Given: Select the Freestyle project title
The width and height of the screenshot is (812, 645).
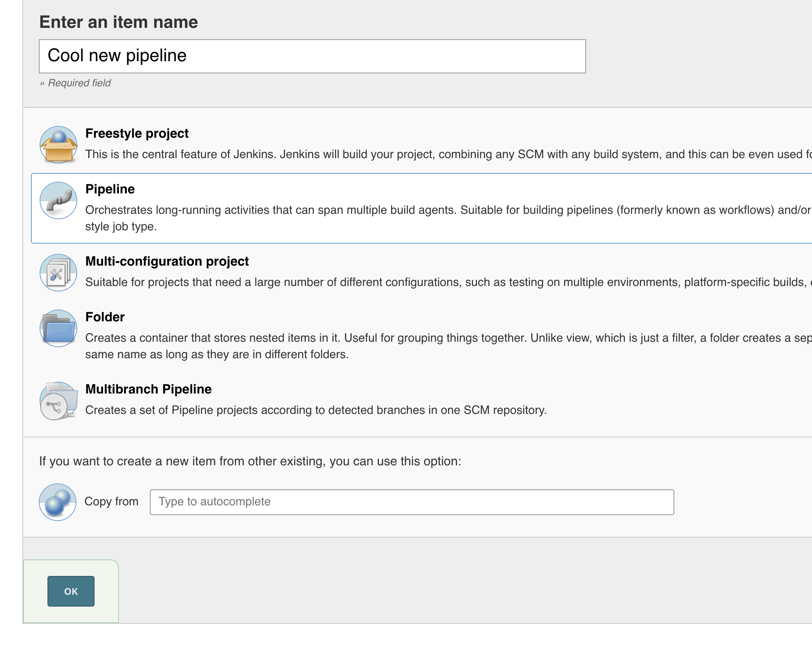Looking at the screenshot, I should [x=137, y=133].
